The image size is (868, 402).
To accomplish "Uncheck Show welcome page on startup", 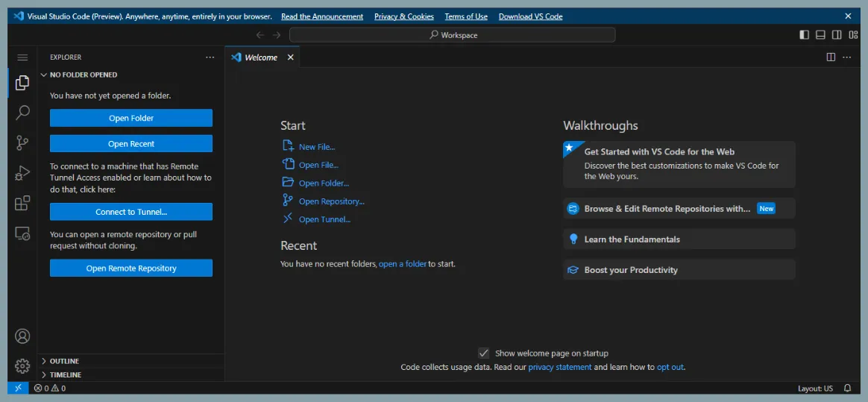I will tap(484, 354).
